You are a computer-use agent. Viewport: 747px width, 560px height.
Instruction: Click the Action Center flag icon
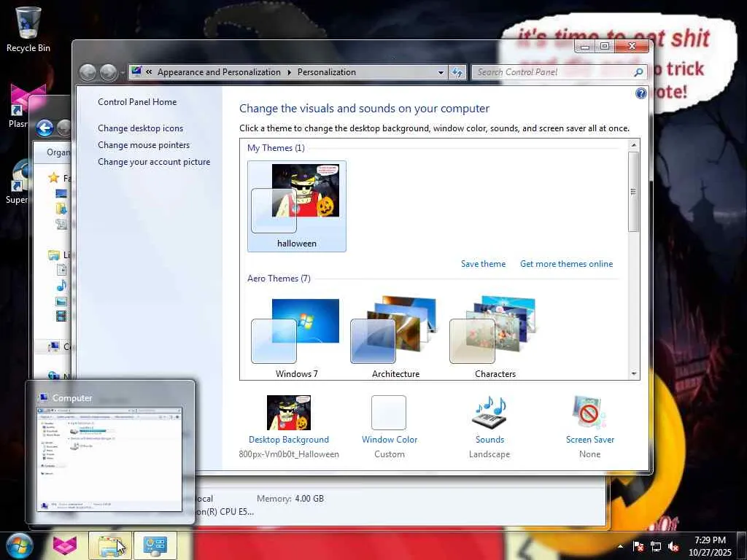[638, 546]
